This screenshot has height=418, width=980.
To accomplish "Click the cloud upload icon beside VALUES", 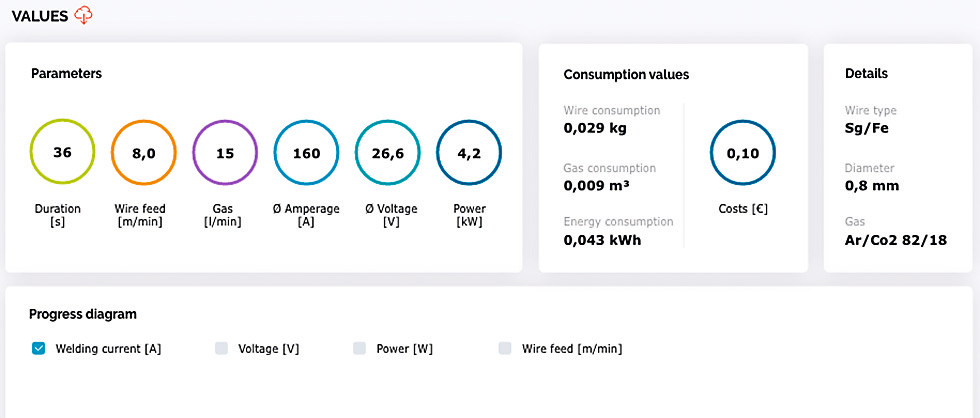I will click(x=84, y=14).
